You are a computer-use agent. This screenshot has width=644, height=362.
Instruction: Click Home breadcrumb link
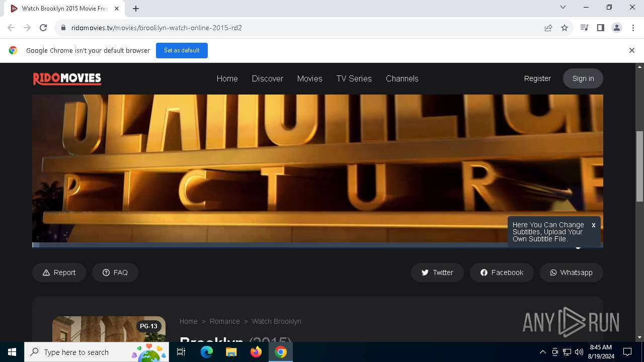189,321
